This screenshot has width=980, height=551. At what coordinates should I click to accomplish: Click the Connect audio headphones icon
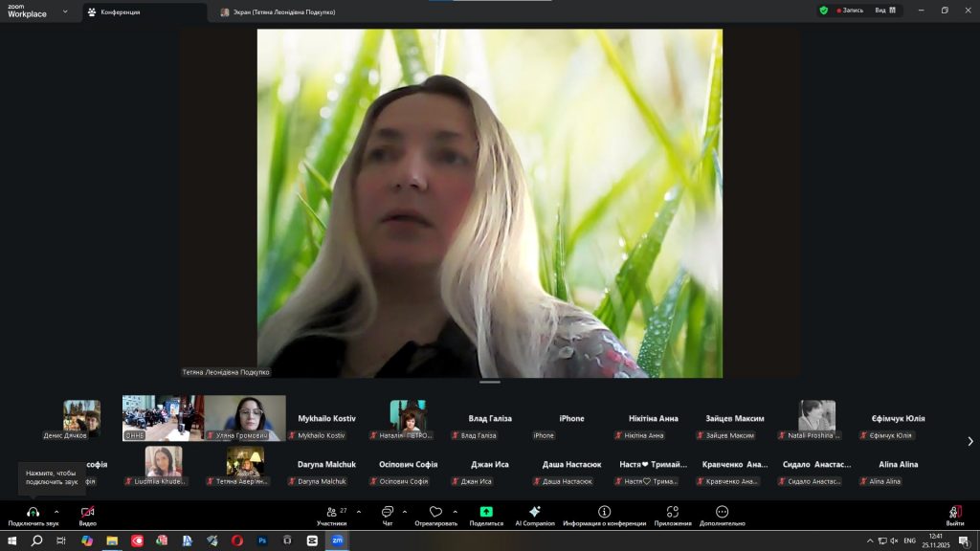point(33,513)
